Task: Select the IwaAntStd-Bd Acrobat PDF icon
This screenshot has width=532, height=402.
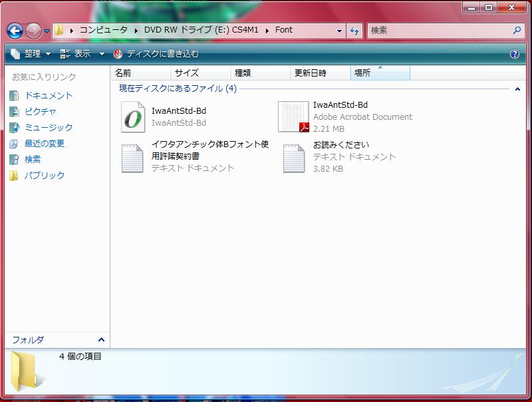Action: [x=293, y=116]
